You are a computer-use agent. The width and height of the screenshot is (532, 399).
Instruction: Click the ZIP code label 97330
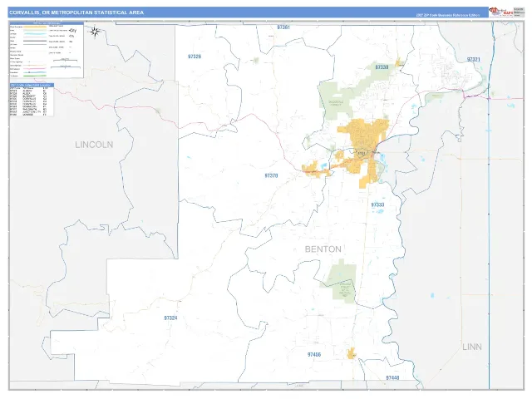pos(382,67)
